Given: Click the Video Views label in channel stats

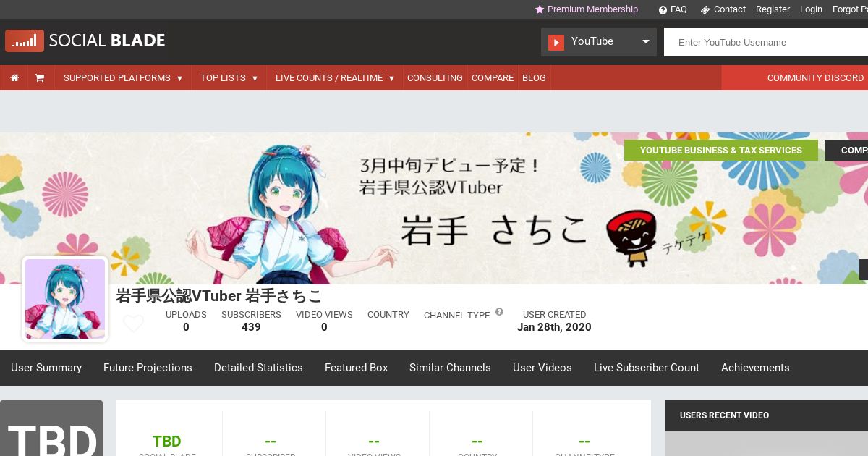Looking at the screenshot, I should 324,315.
